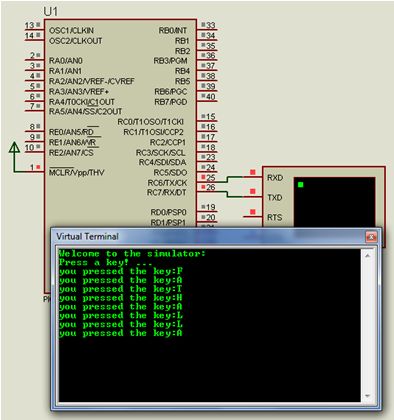The width and height of the screenshot is (394, 420).
Task: Click pin 33 RB0/INT
Action: [x=207, y=26]
